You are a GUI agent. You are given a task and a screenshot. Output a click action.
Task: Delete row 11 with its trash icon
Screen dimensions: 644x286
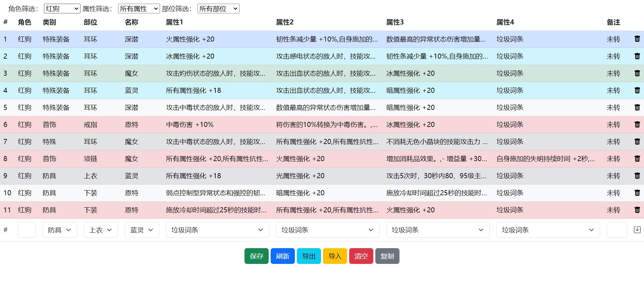(x=637, y=210)
